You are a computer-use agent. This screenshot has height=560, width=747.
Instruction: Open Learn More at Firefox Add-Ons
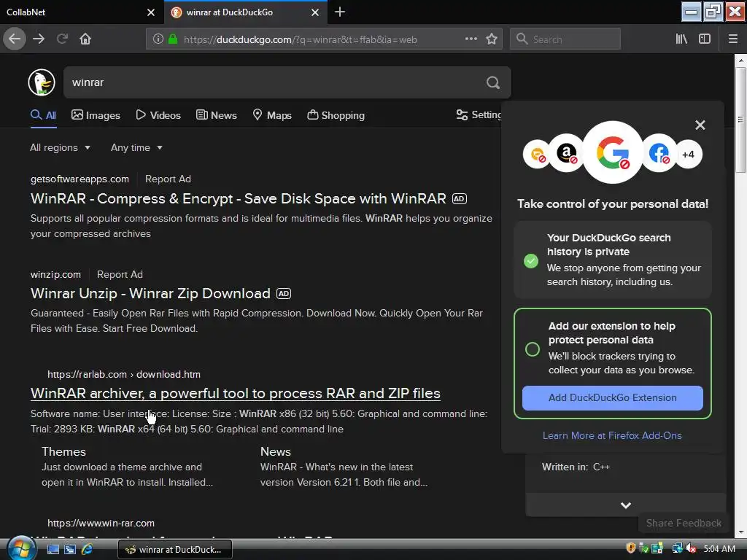click(612, 435)
